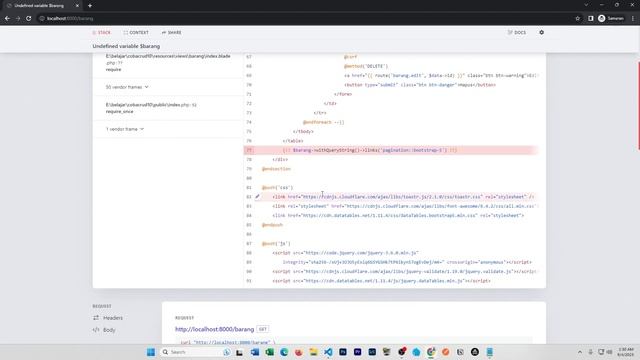Open Excel from the taskbar
This screenshot has width=640, height=360.
269,352
